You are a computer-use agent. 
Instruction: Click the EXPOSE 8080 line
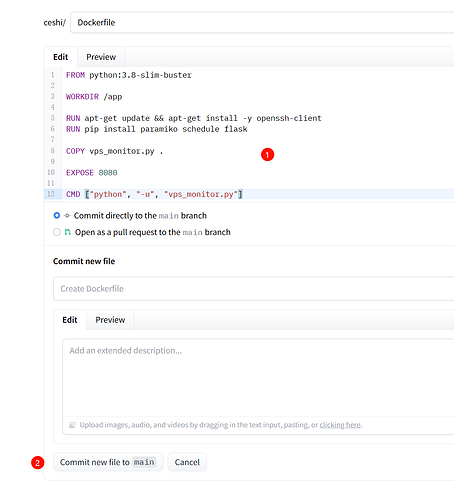tap(92, 173)
